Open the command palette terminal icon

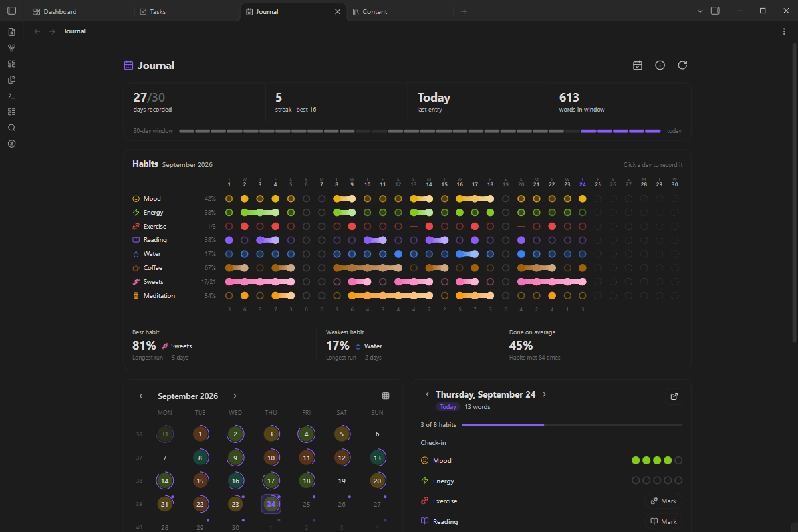click(x=11, y=96)
